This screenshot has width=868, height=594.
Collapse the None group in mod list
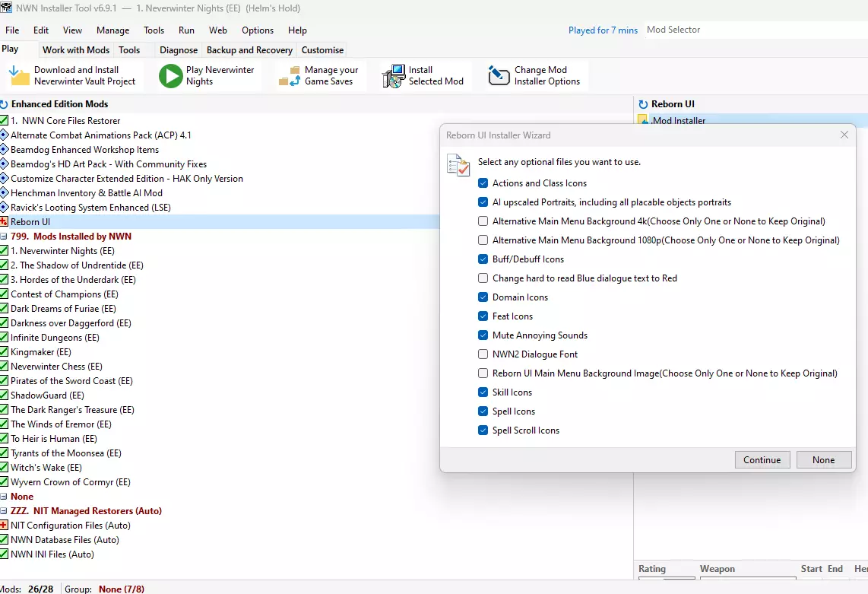(4, 497)
